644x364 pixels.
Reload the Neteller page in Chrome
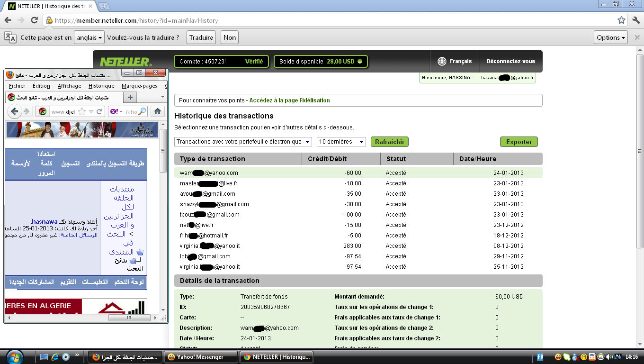pos(34,20)
